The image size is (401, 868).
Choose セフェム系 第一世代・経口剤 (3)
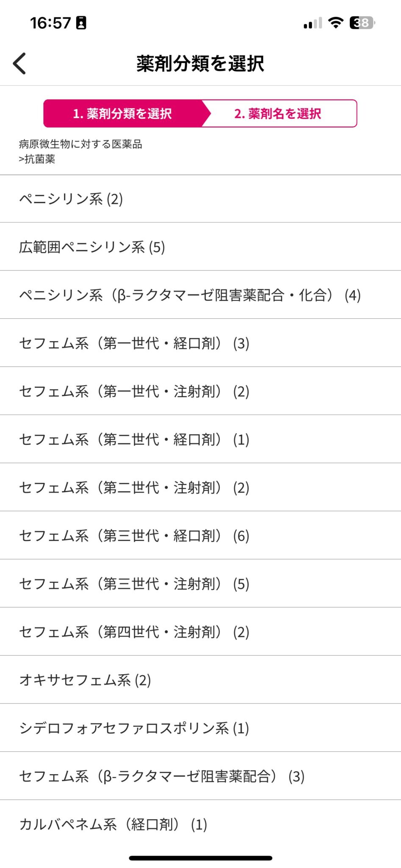click(134, 343)
